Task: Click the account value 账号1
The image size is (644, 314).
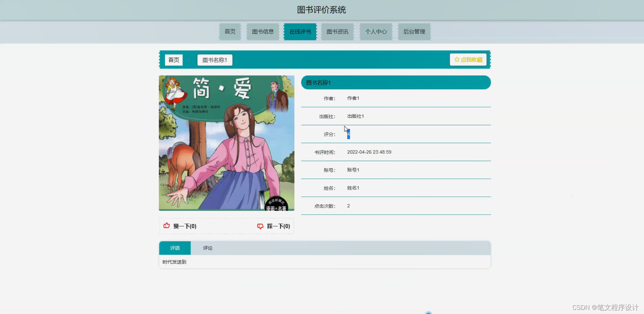Action: click(x=353, y=170)
